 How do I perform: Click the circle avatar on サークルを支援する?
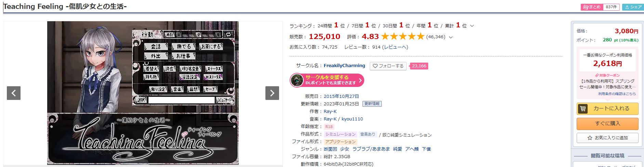297,80
